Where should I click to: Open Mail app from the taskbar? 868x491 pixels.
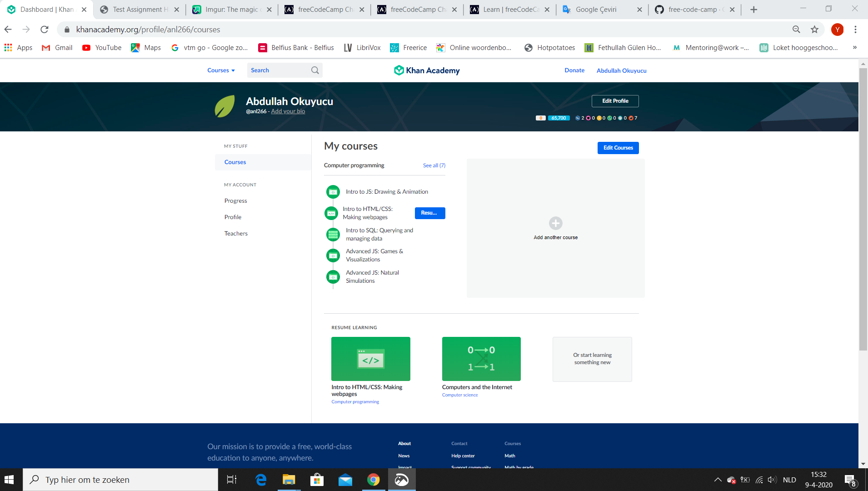pyautogui.click(x=345, y=480)
